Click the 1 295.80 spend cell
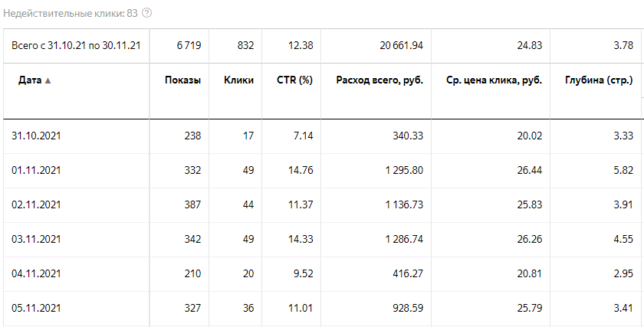 pyautogui.click(x=401, y=170)
